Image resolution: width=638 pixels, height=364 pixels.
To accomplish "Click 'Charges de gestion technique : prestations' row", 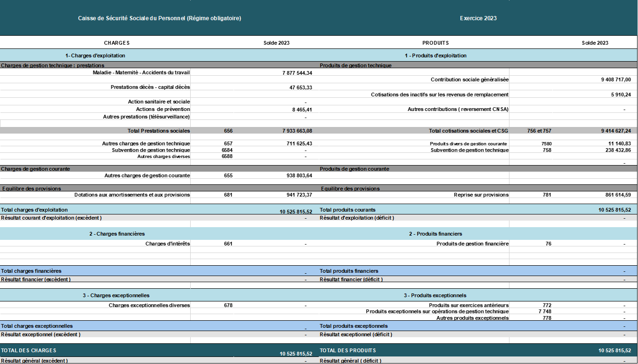I will (53, 65).
